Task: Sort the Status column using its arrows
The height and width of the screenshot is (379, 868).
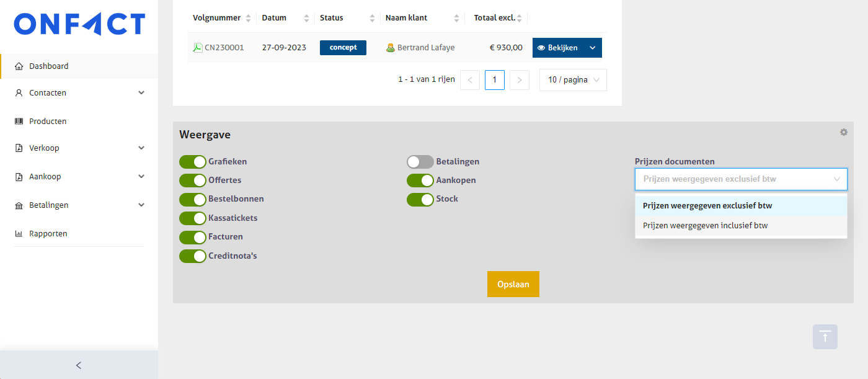Action: [372, 18]
